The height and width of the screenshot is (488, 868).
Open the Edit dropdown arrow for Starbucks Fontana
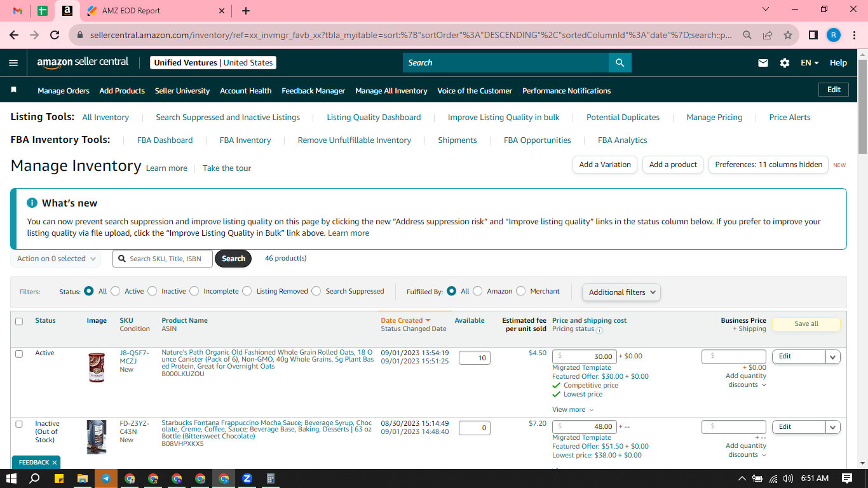(833, 427)
